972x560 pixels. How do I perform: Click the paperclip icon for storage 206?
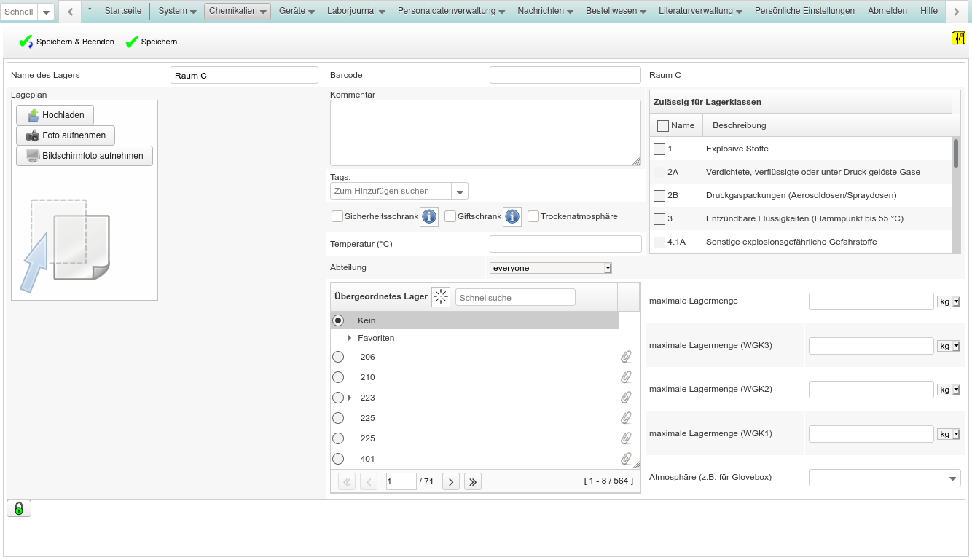(x=625, y=357)
